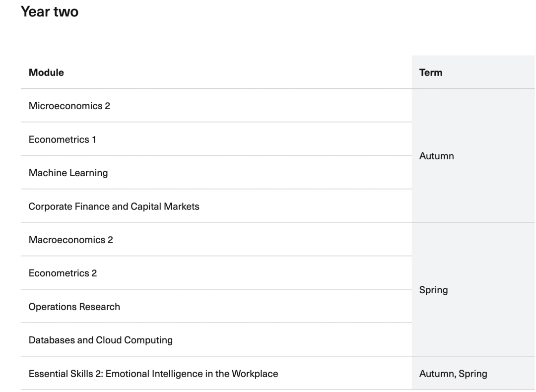Click the Module column header
536x392 pixels.
[46, 72]
